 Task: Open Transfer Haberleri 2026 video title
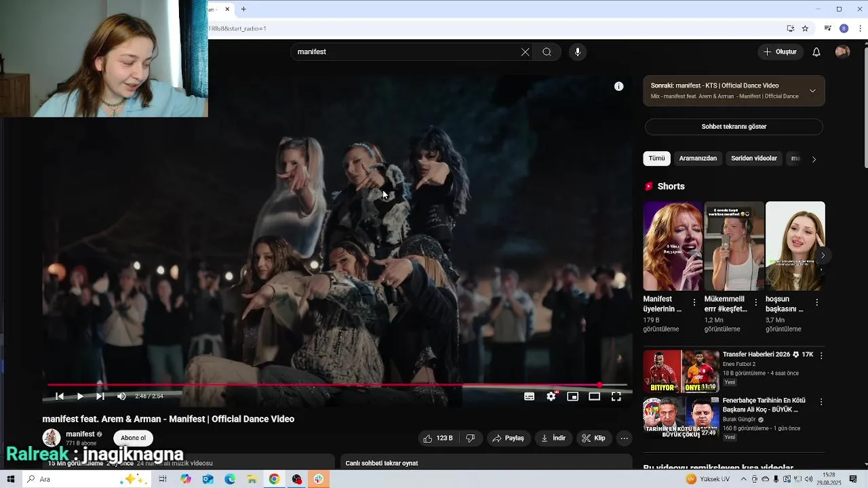coord(768,354)
